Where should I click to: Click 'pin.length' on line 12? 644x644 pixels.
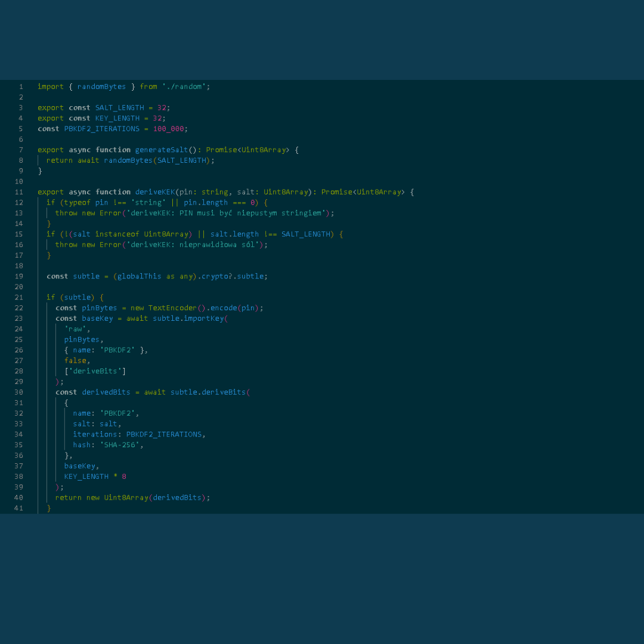[205, 203]
